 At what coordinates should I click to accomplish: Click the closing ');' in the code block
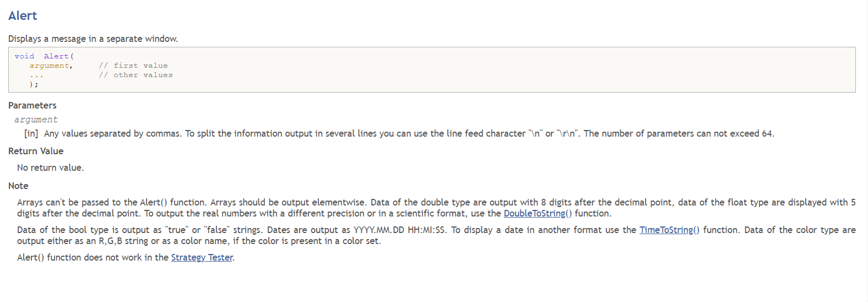point(34,84)
